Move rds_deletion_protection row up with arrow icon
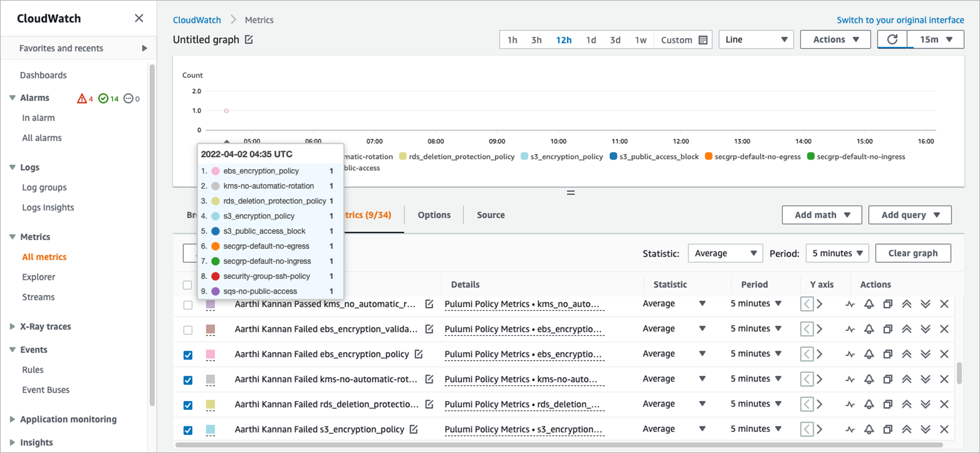The image size is (980, 453). pyautogui.click(x=907, y=404)
